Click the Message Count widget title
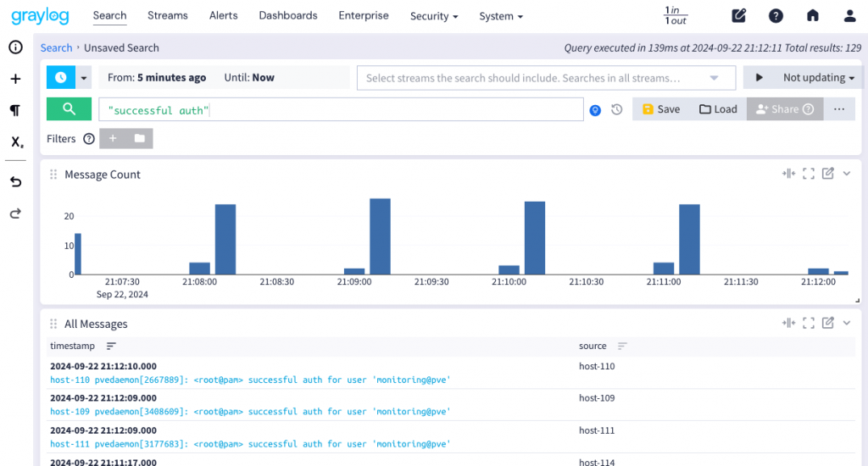This screenshot has height=466, width=868. click(x=103, y=175)
